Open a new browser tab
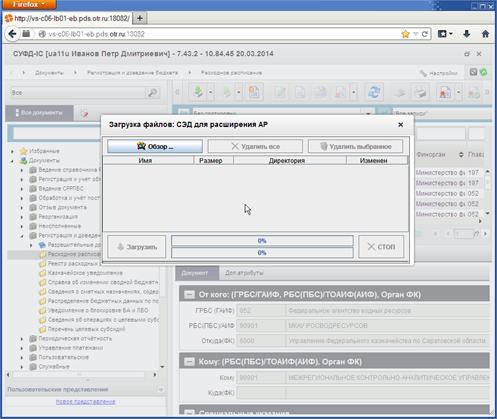The width and height of the screenshot is (497, 419). click(140, 18)
